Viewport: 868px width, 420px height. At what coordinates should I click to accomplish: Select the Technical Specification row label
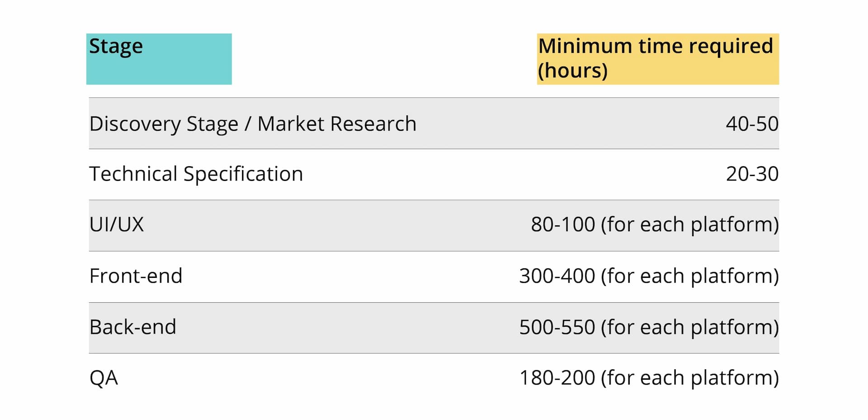pyautogui.click(x=196, y=174)
